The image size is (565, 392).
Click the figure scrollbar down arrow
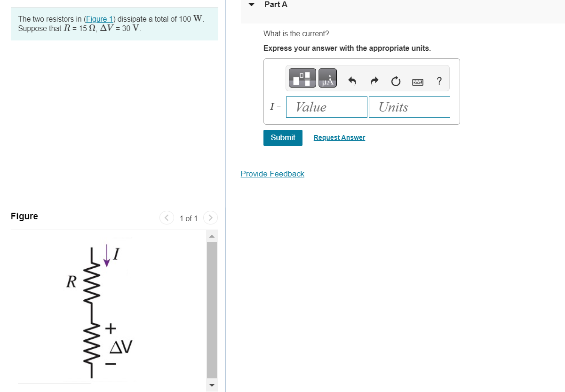(212, 386)
